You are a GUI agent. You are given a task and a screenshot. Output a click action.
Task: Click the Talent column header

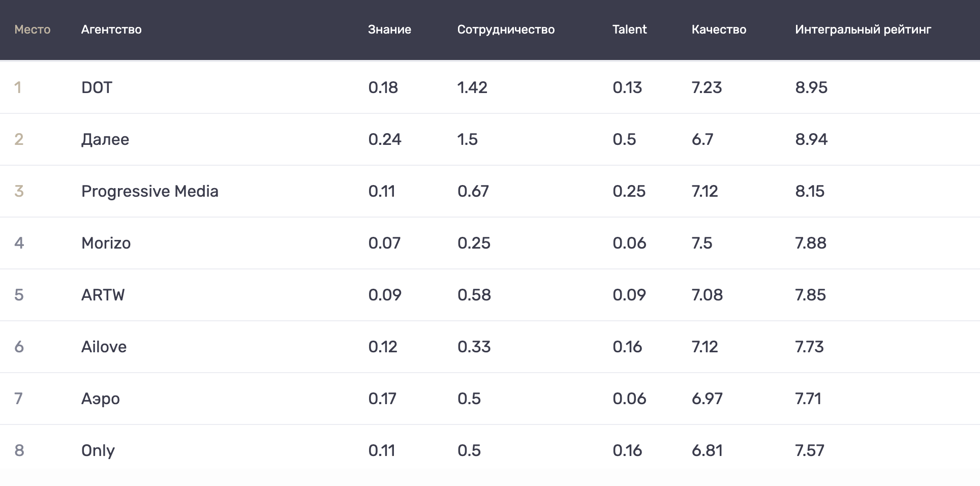coord(629,29)
